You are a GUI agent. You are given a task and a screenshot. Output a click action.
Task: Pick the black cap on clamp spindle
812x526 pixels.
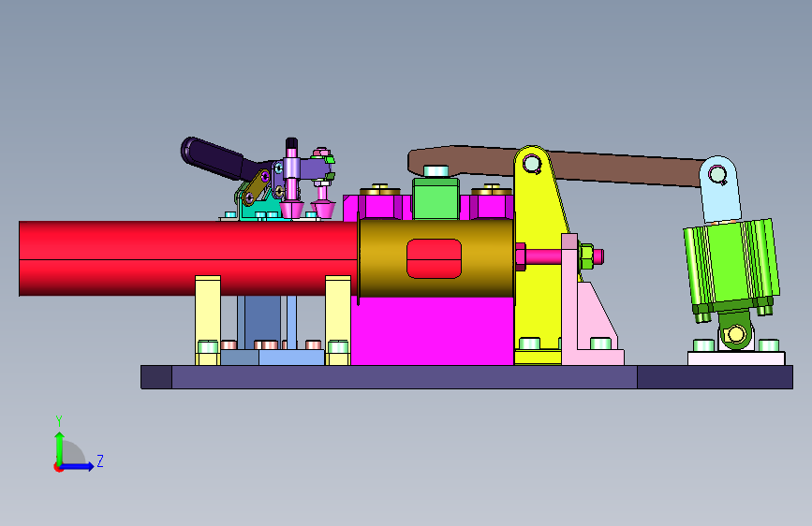pyautogui.click(x=291, y=143)
